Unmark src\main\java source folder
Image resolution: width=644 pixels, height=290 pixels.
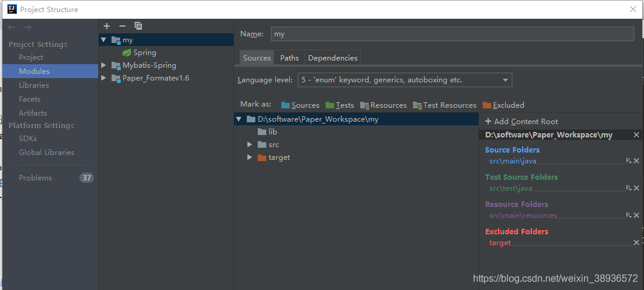tap(637, 161)
